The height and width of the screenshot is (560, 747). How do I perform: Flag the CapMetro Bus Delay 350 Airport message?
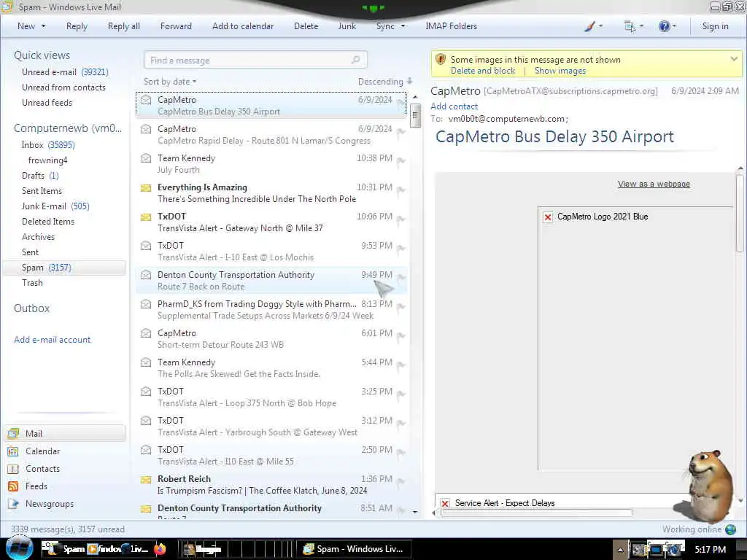point(401,104)
